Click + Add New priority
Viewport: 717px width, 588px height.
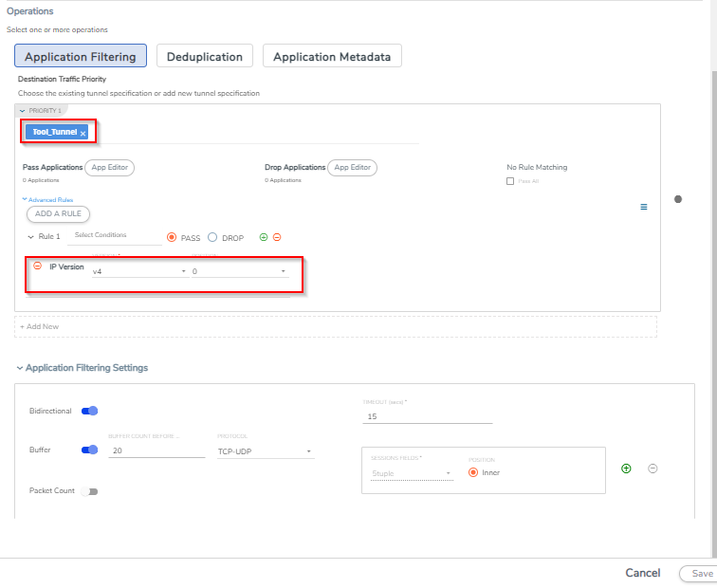(336, 326)
